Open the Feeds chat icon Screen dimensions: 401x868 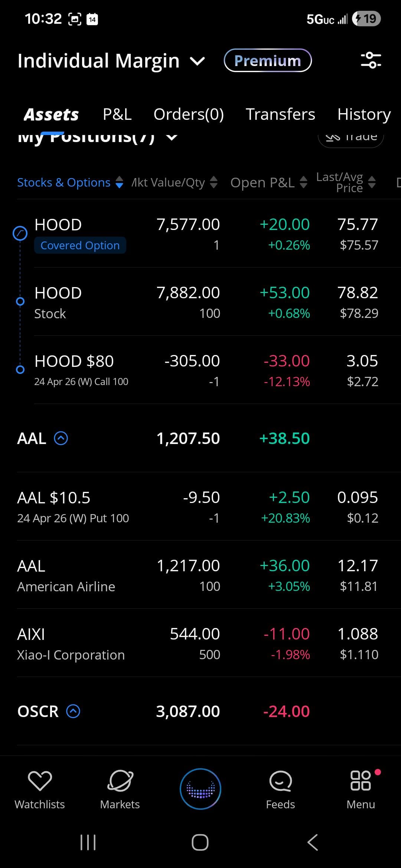[x=280, y=780]
